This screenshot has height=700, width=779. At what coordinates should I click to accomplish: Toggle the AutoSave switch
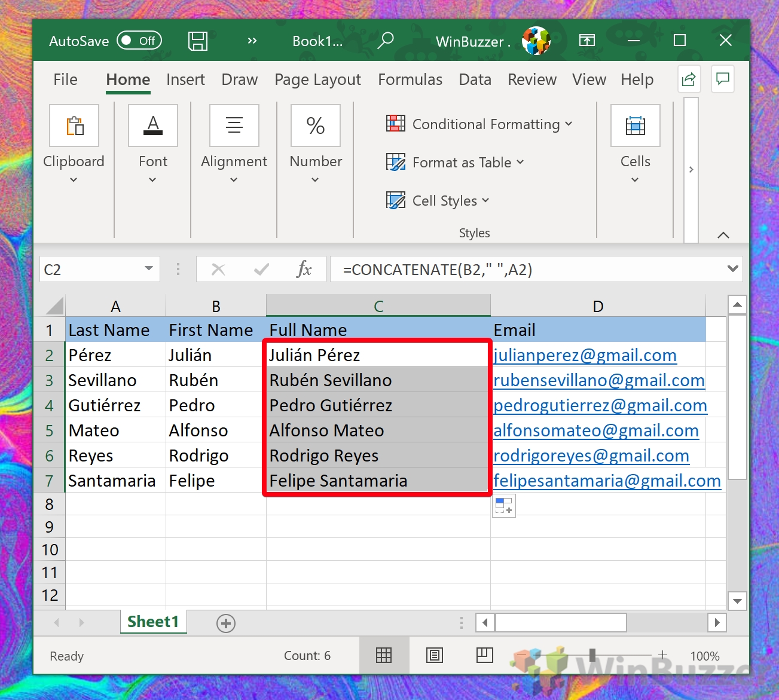[x=139, y=41]
